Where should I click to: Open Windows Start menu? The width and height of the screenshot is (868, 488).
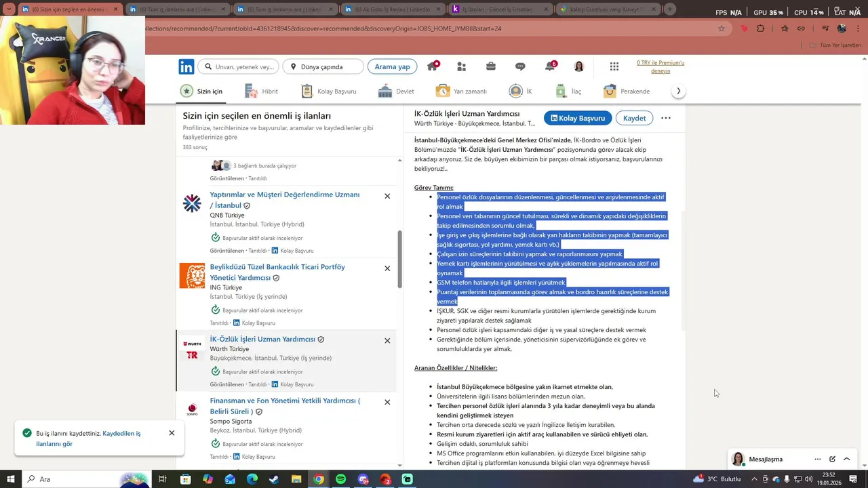tap(12, 479)
